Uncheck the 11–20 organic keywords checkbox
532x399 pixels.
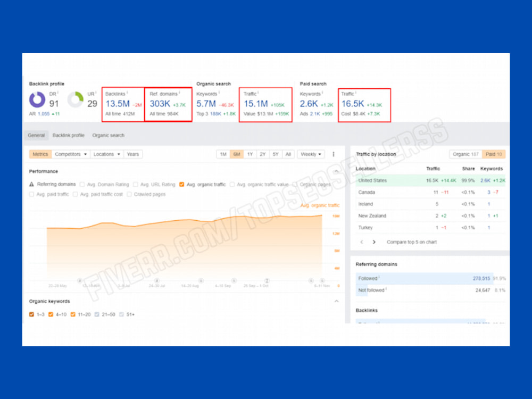pos(72,314)
